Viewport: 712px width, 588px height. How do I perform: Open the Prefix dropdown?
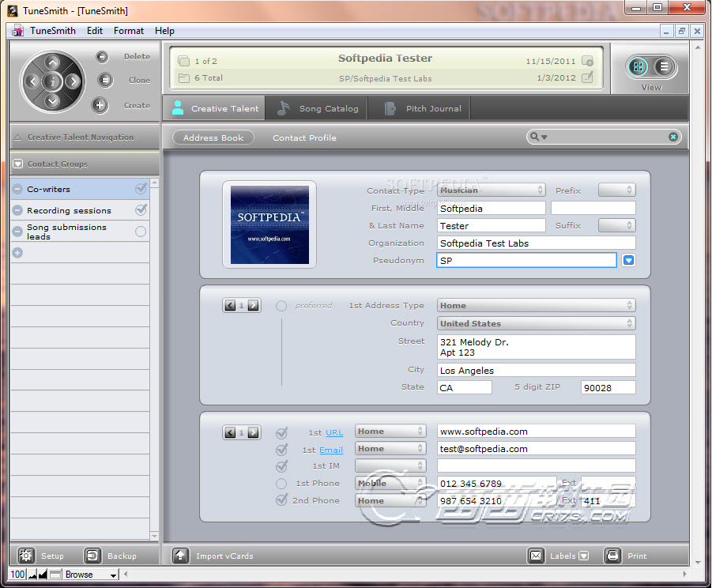coord(616,190)
